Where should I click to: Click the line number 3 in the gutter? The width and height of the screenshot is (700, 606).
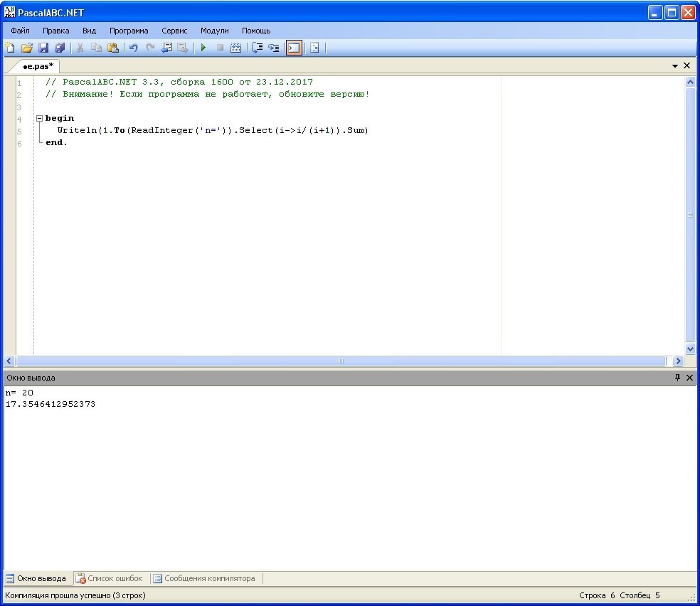pyautogui.click(x=19, y=107)
